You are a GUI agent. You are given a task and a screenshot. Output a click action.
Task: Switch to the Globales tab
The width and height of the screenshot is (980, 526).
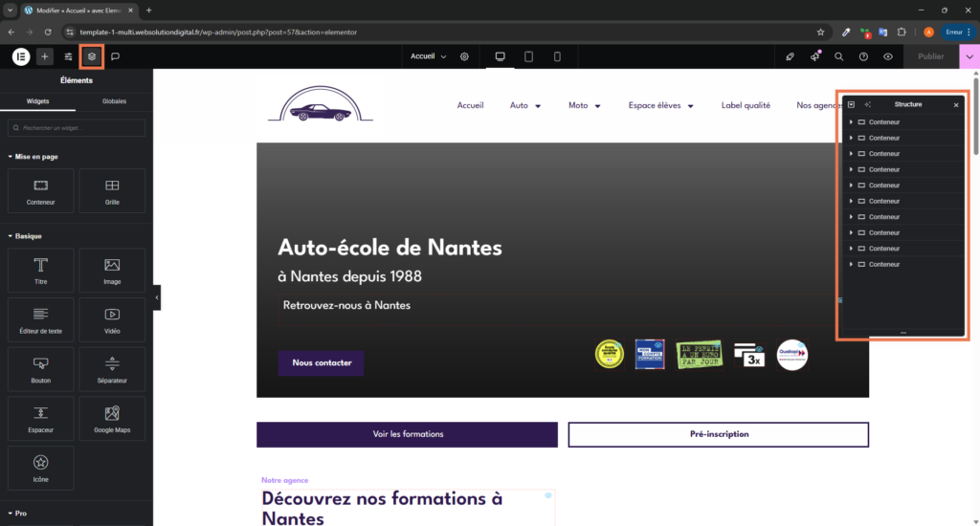[114, 100]
